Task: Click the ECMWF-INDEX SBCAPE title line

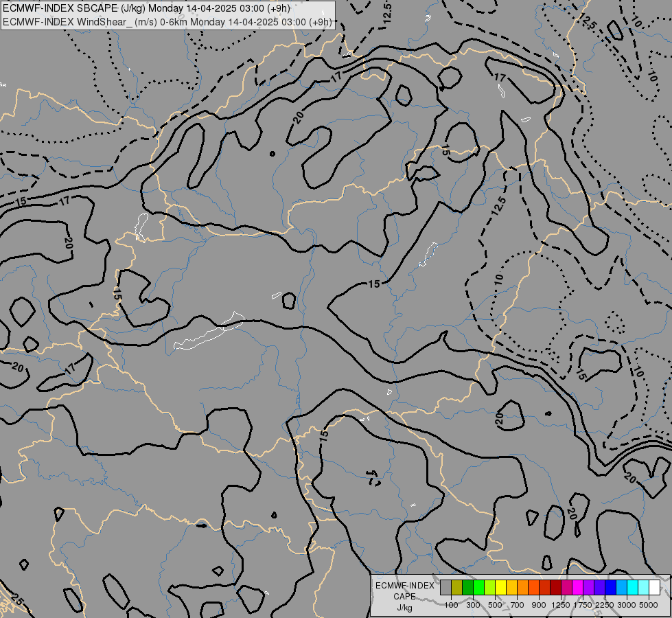Action: pyautogui.click(x=146, y=8)
